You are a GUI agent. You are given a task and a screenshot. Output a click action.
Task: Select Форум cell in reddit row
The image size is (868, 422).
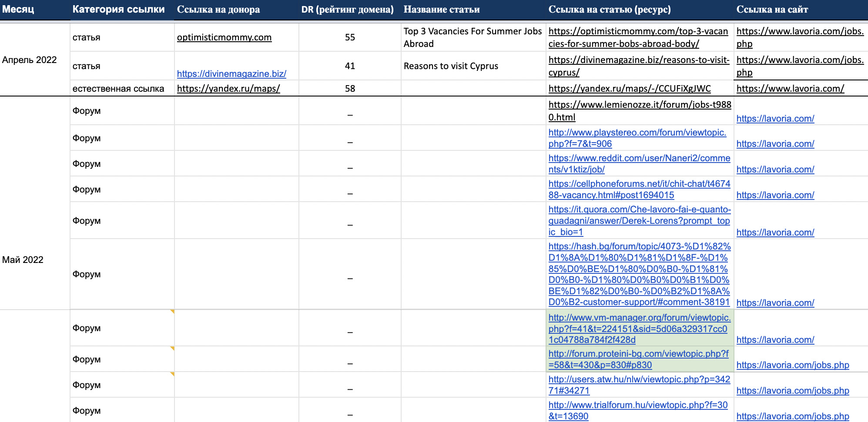point(122,163)
